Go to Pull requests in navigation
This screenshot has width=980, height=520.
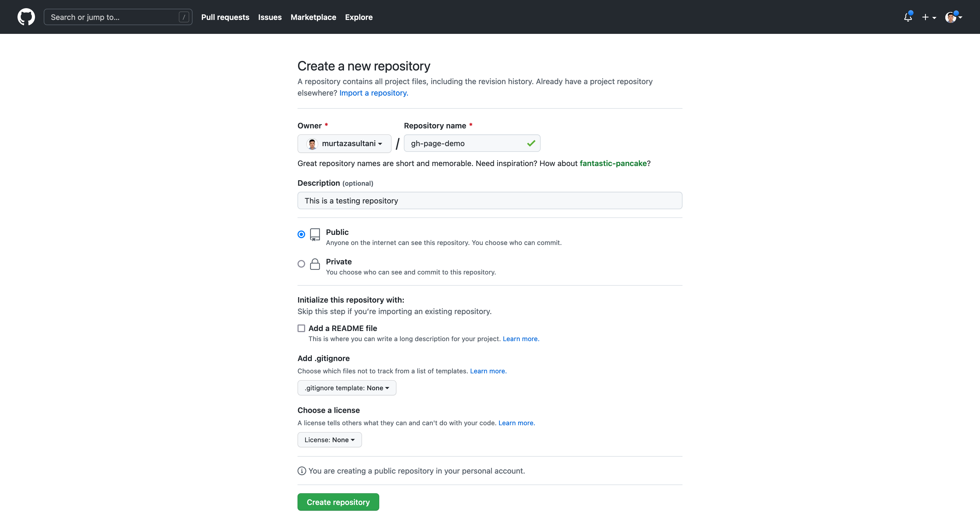point(225,17)
